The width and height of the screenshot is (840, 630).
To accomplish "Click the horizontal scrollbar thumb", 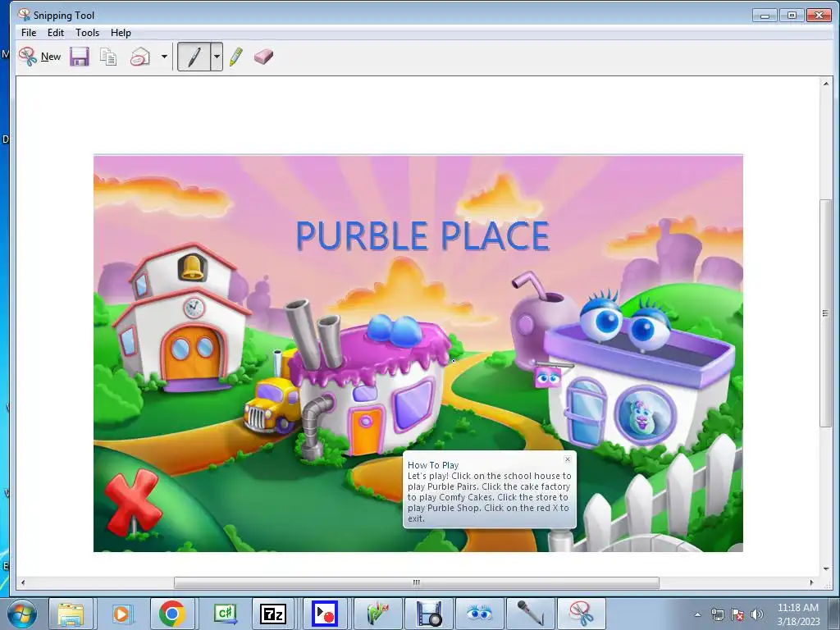I will tap(416, 582).
